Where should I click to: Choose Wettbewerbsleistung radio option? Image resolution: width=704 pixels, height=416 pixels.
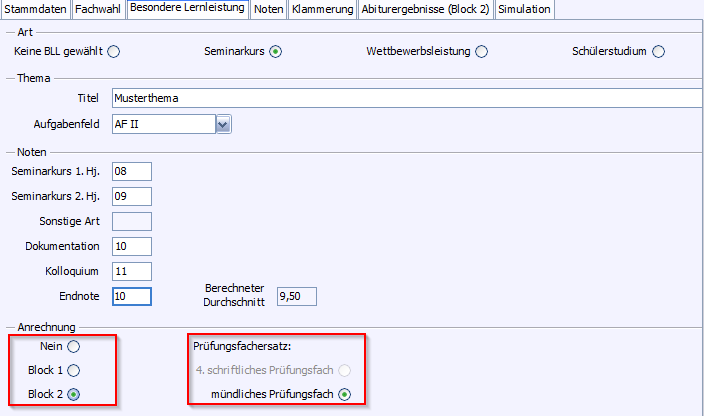click(481, 51)
